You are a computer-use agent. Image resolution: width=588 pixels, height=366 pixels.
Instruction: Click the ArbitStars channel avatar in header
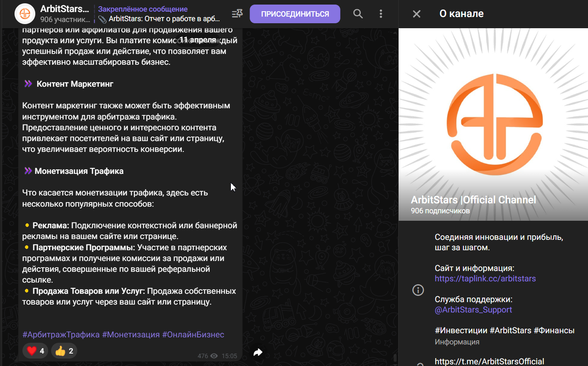(x=25, y=14)
